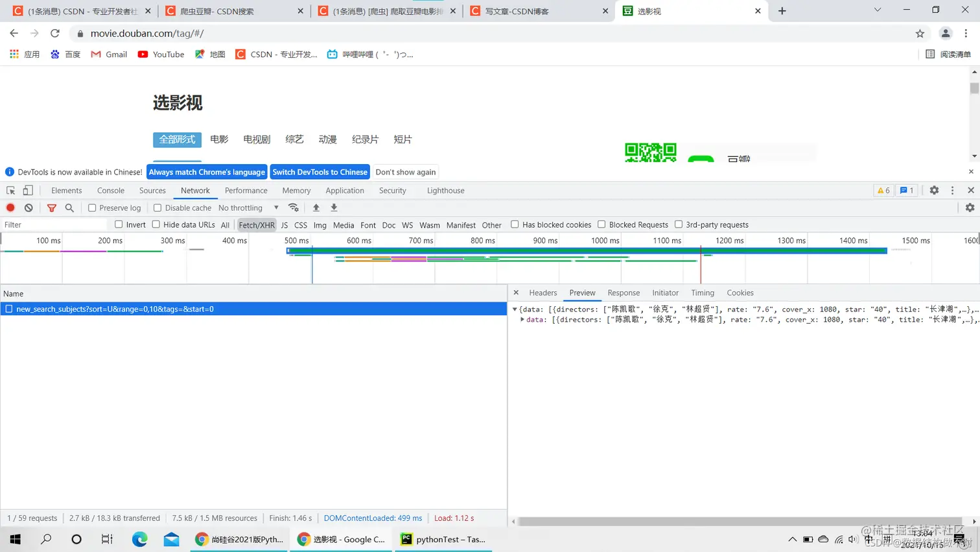Open Chrome three-dot menu
980x552 pixels.
966,34
